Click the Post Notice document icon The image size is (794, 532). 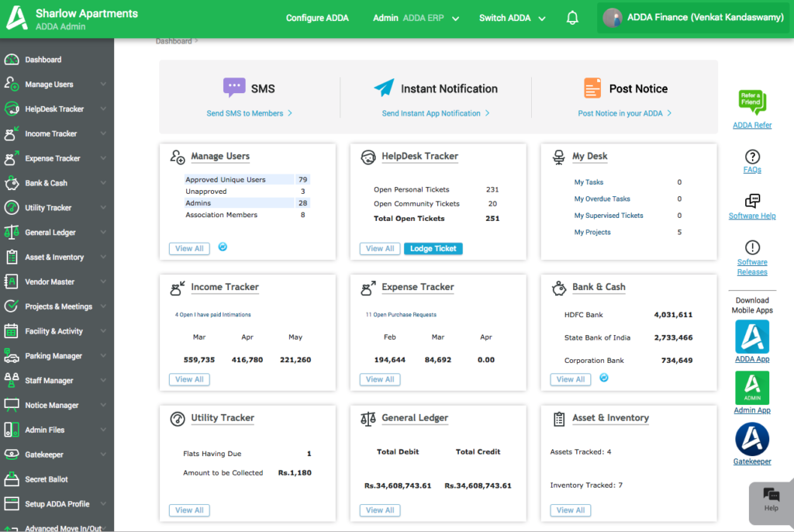coord(592,88)
